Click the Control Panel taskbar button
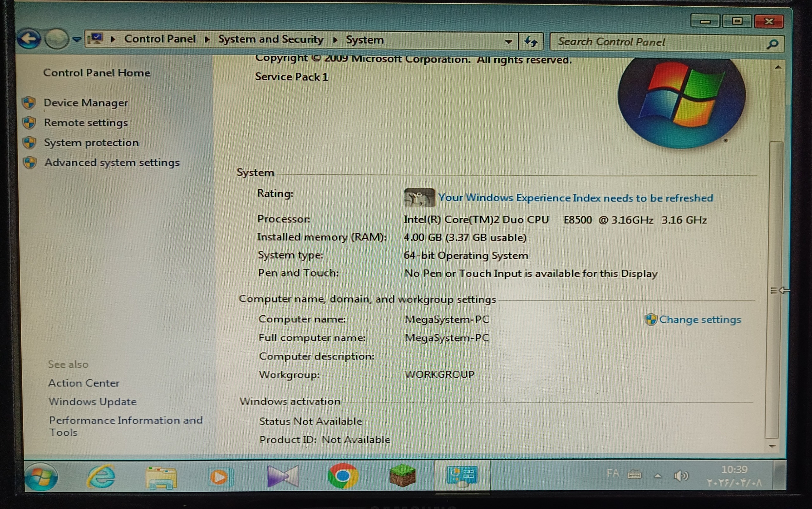The width and height of the screenshot is (812, 509). 462,475
